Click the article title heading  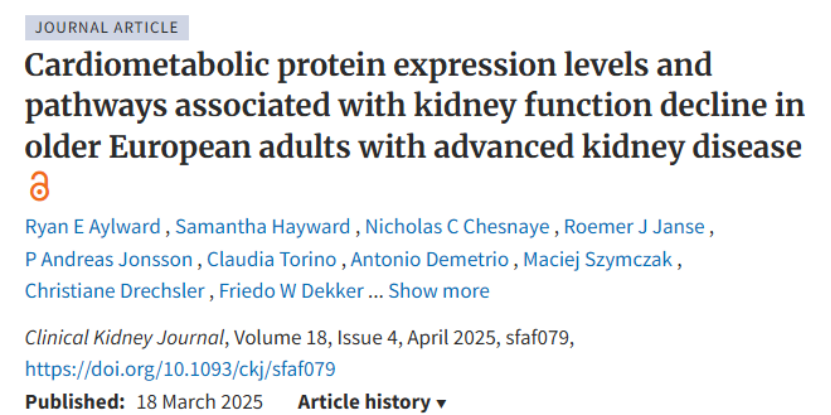point(414,107)
